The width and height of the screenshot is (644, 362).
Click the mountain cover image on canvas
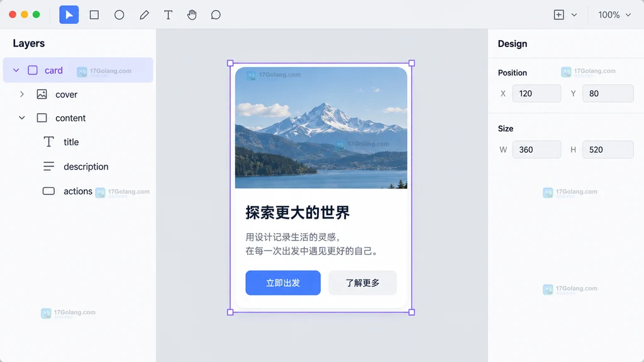321,128
